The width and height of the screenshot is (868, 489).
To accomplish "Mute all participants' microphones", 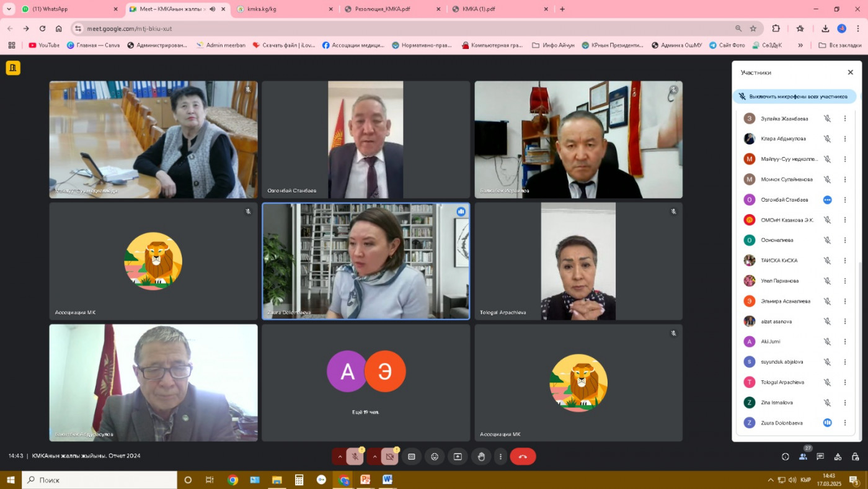I will (794, 97).
